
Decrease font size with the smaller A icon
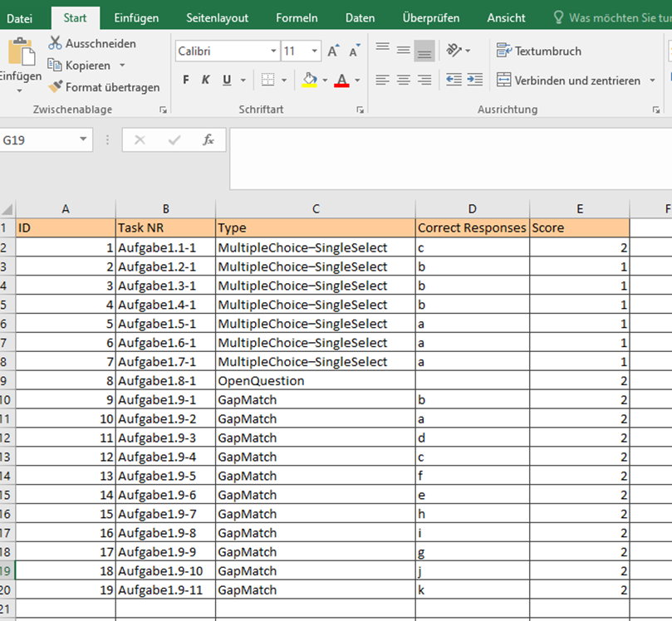pyautogui.click(x=353, y=51)
